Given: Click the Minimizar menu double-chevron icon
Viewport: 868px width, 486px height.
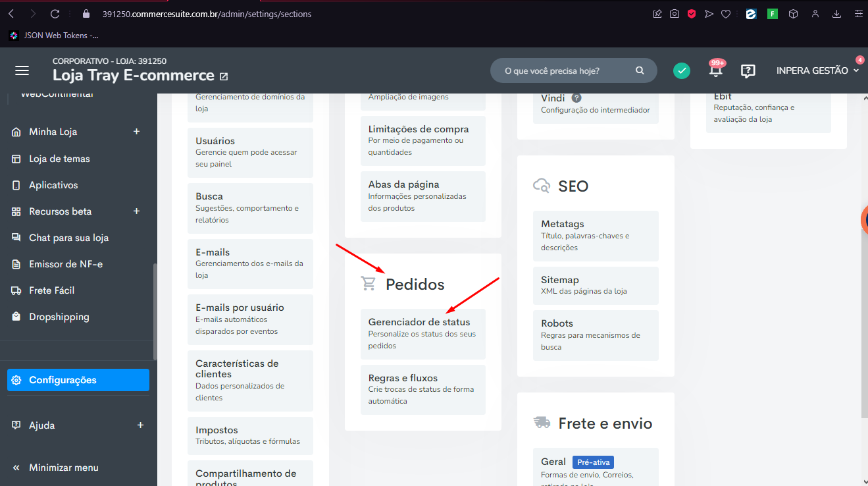Looking at the screenshot, I should (x=16, y=468).
